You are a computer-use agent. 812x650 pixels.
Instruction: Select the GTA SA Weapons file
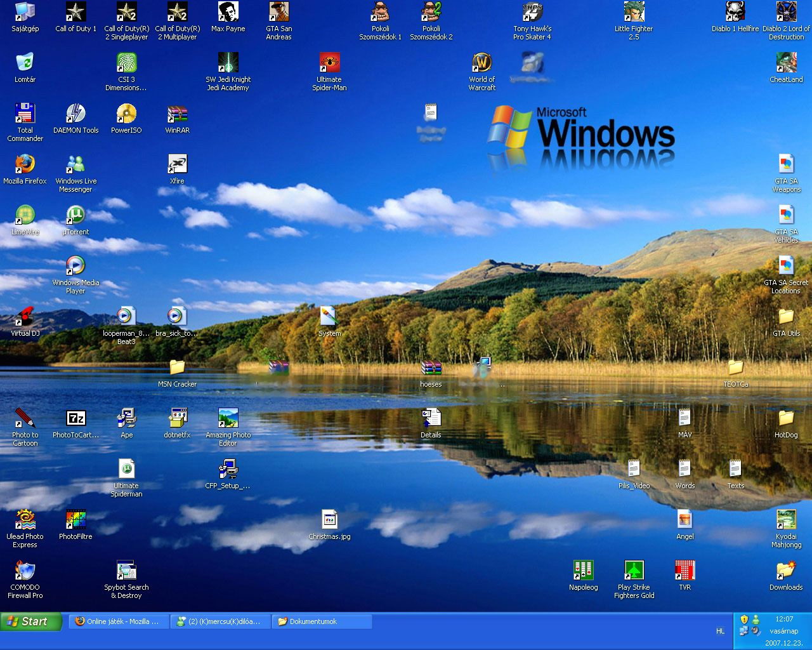point(786,174)
